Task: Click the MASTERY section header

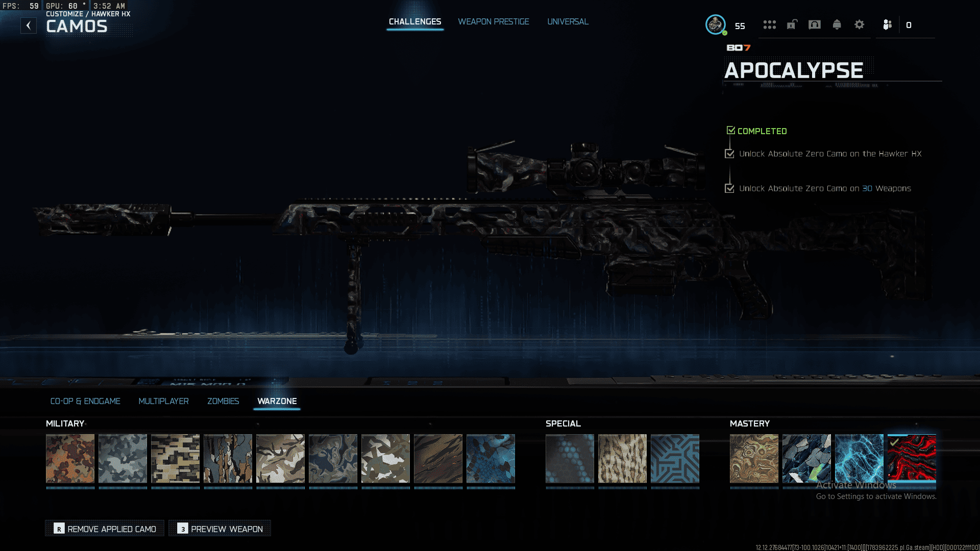Action: (x=750, y=423)
